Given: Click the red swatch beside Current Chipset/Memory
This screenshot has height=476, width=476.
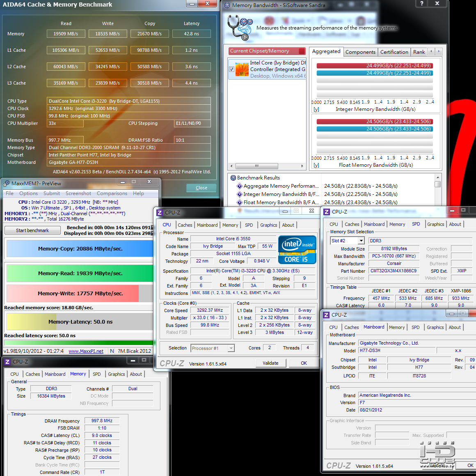Looking at the screenshot, I should pos(302,51).
